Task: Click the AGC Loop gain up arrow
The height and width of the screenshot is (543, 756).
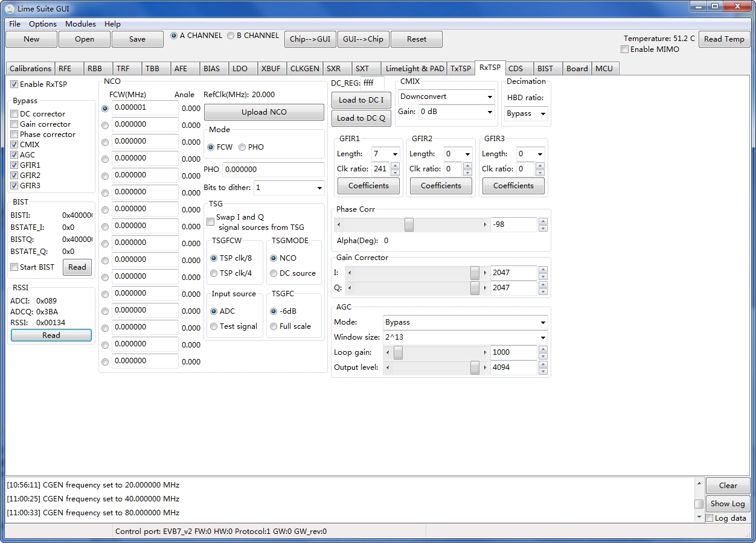Action: (x=543, y=349)
